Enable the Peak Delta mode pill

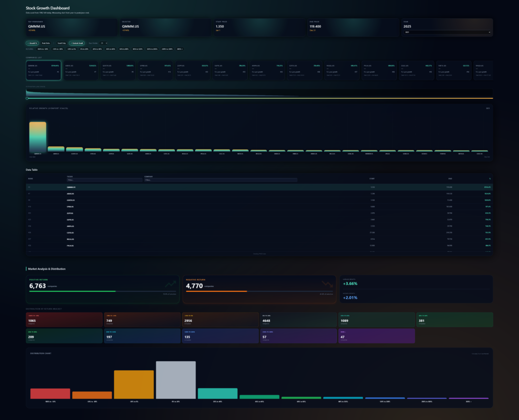[46, 44]
